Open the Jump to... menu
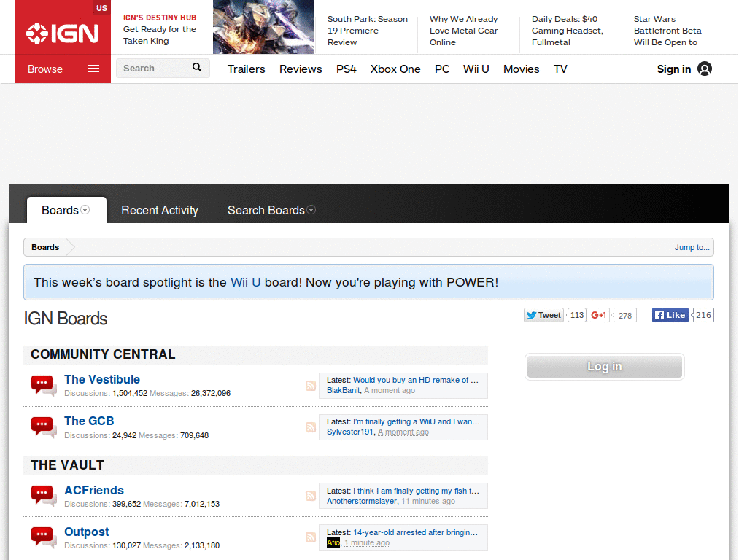The height and width of the screenshot is (560, 747). point(692,247)
